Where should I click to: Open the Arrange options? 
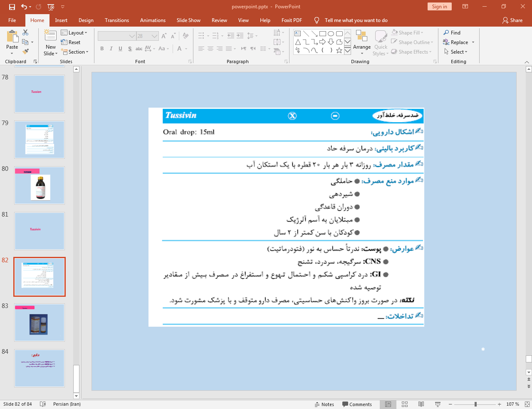coord(362,43)
